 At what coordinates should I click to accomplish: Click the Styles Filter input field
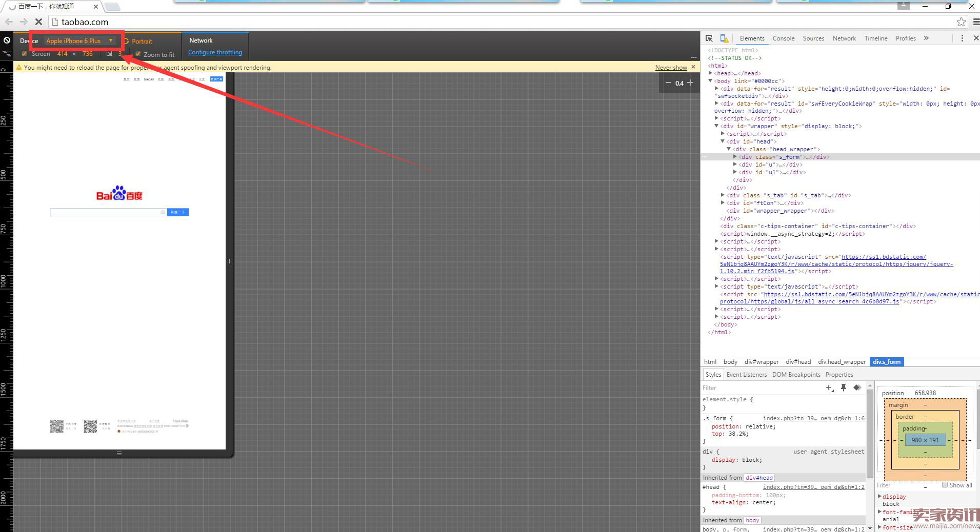762,388
